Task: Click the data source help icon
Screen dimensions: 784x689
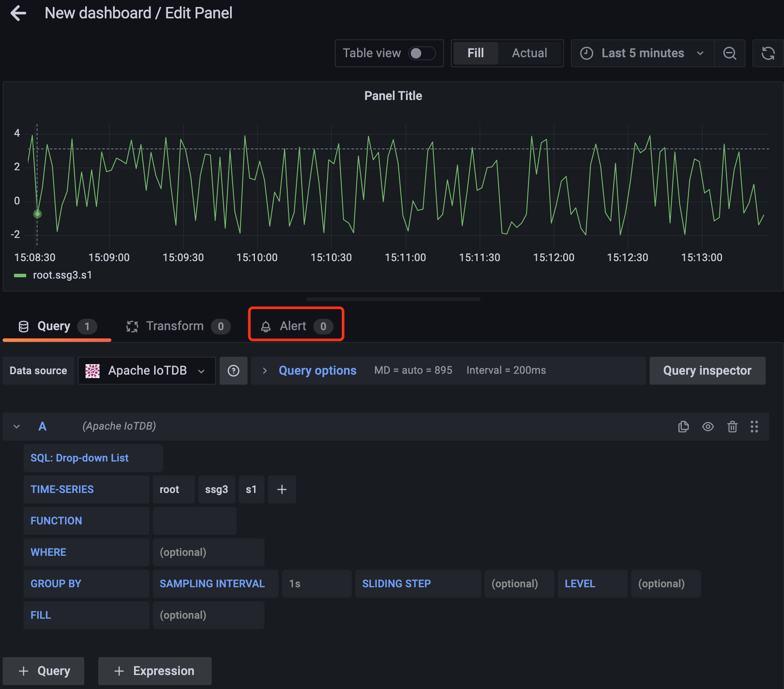Action: point(234,371)
